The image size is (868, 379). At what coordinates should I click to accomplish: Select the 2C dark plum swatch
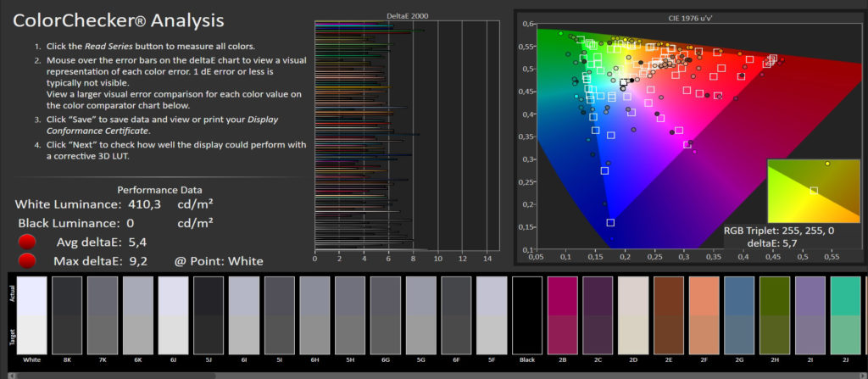[x=598, y=315]
